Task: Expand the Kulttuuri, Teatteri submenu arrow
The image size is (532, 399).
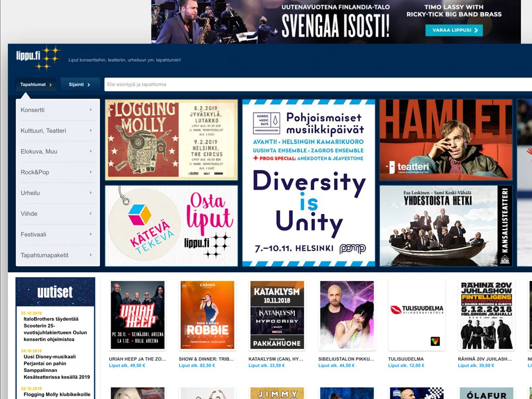Action: point(90,130)
